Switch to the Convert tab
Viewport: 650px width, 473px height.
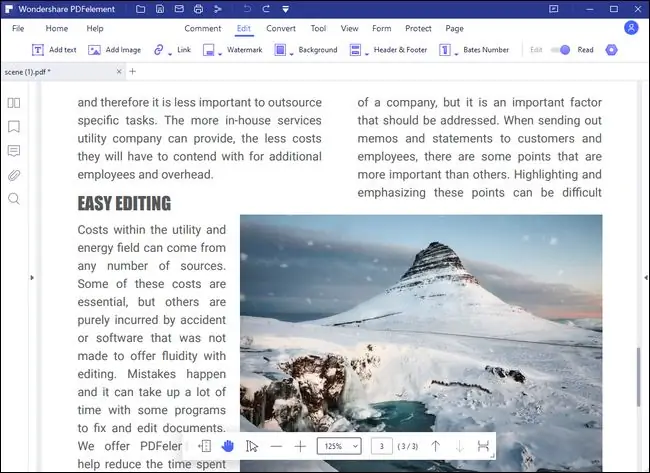click(x=280, y=29)
